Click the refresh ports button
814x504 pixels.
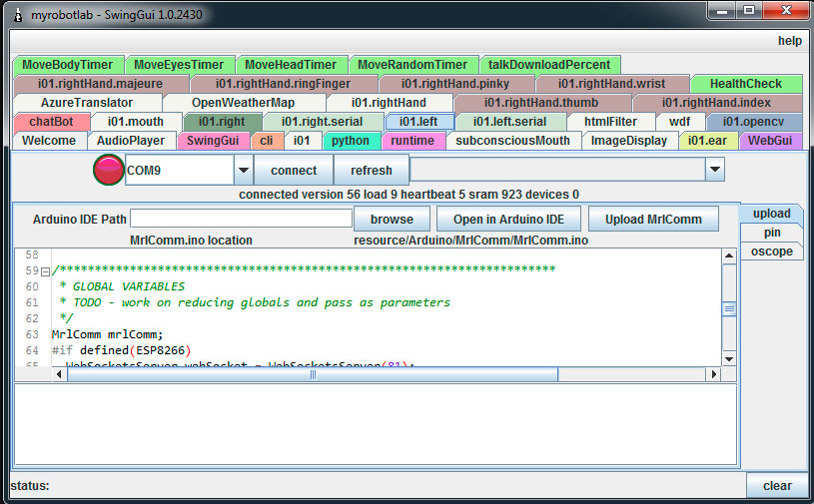[372, 170]
